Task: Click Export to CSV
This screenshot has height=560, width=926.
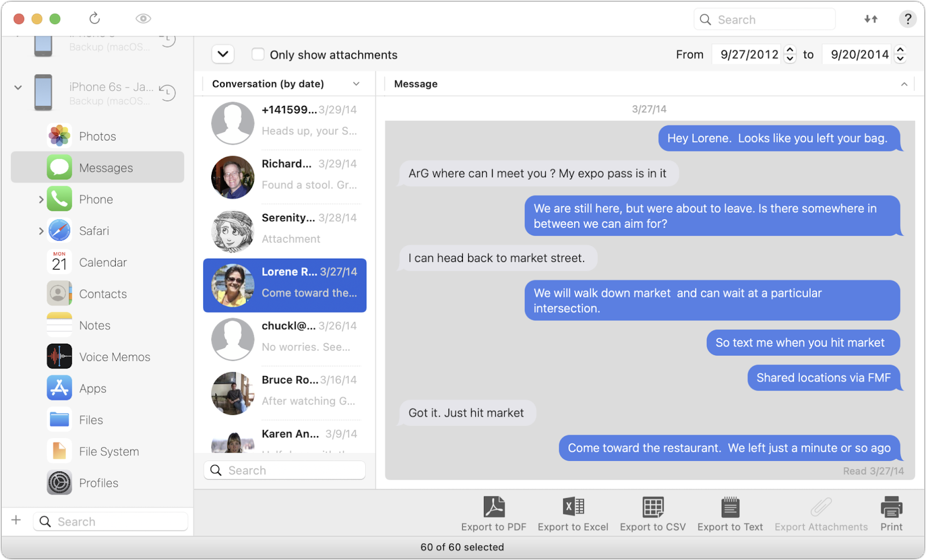Action: (653, 514)
